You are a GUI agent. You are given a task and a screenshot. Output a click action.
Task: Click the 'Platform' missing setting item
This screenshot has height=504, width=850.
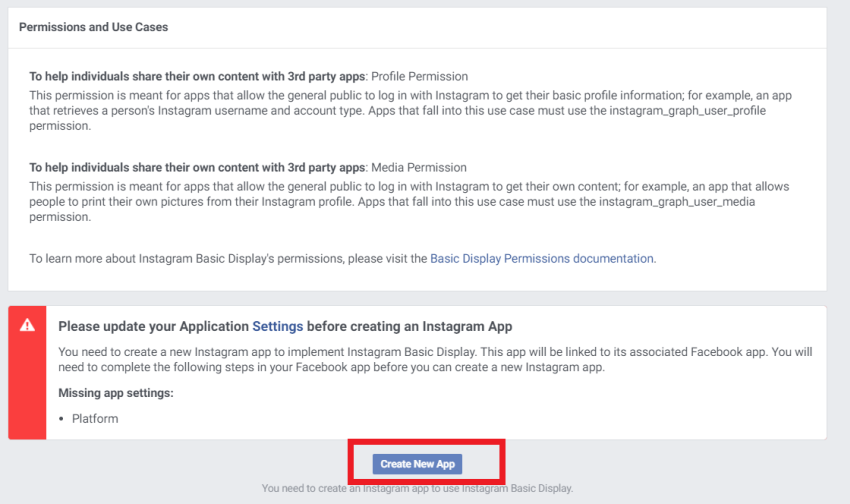point(95,418)
